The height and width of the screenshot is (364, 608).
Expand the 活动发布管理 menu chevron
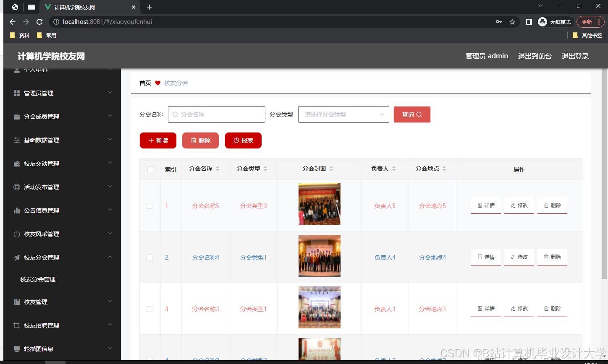[x=110, y=186]
